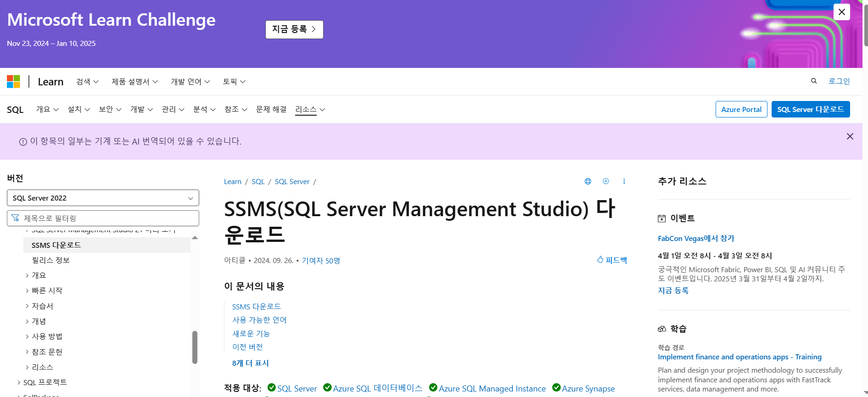The width and height of the screenshot is (868, 397).
Task: Open the SQL Server 2022 version dropdown
Action: [x=103, y=198]
